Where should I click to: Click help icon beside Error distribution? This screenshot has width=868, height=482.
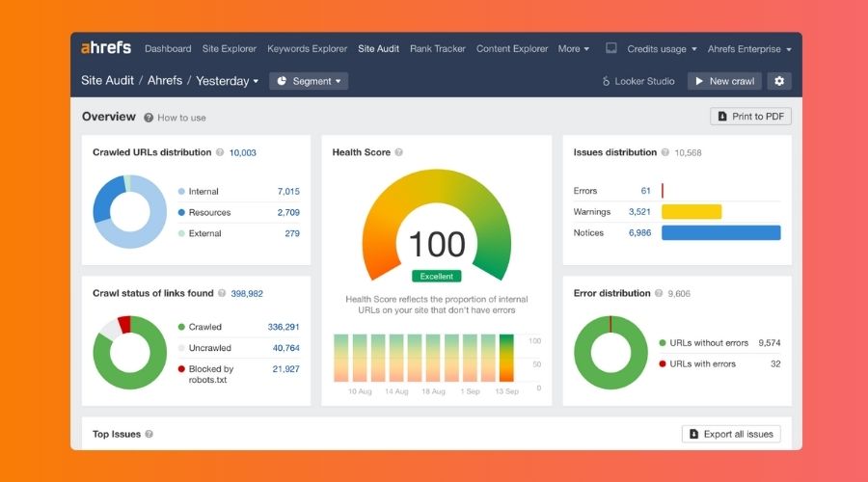tap(660, 293)
